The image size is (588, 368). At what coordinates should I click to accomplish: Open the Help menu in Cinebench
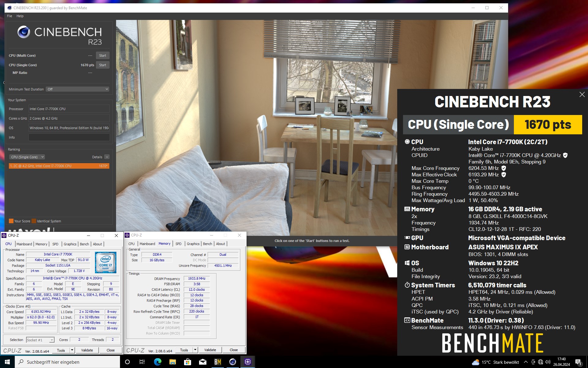point(20,16)
